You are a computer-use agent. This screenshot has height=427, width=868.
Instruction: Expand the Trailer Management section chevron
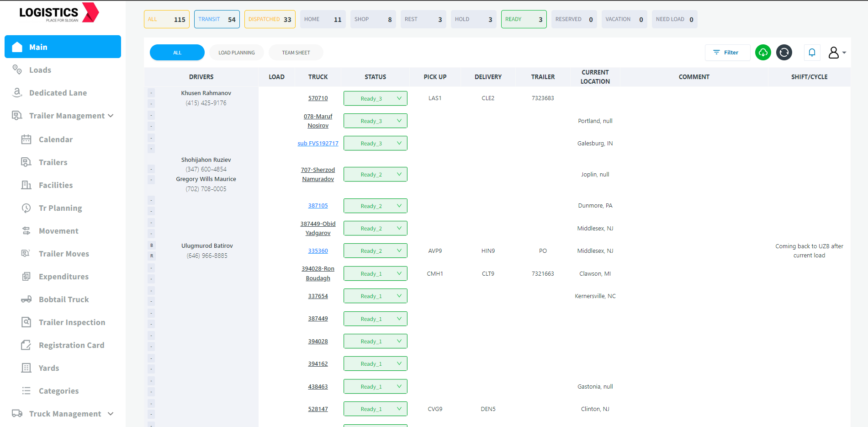tap(111, 116)
